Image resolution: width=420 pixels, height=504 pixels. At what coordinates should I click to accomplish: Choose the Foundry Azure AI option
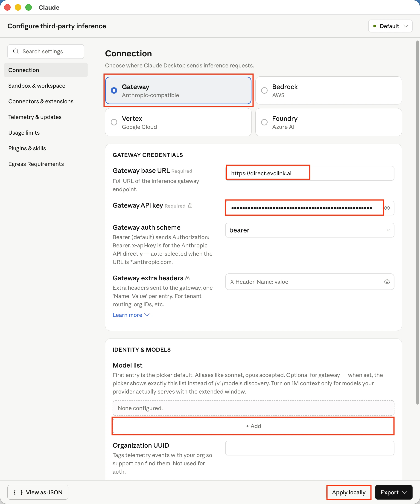(329, 122)
